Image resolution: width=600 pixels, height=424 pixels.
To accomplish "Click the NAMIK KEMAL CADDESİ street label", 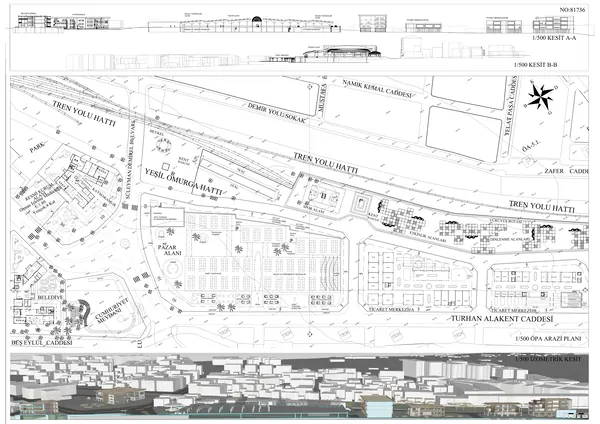I will (377, 89).
